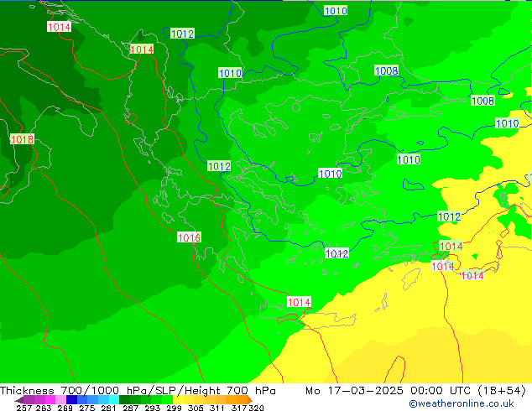Click the legend value 311
The image size is (532, 411).
coord(217,408)
